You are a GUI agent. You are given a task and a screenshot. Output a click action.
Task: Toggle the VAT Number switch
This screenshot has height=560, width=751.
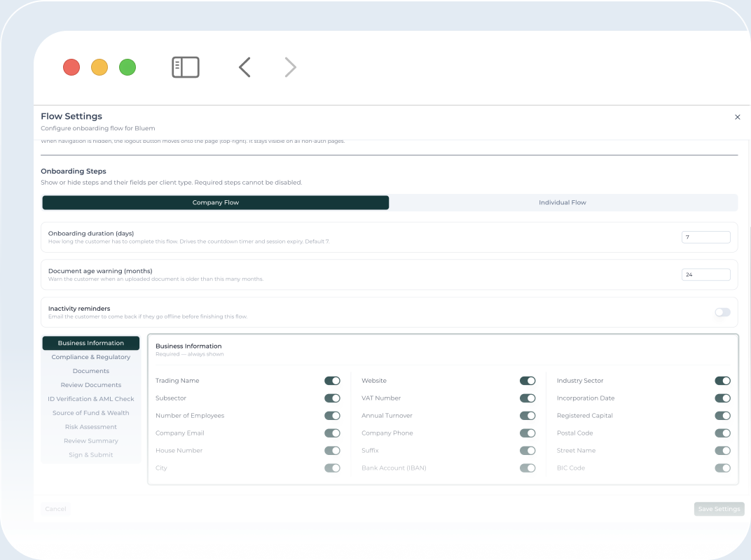528,398
